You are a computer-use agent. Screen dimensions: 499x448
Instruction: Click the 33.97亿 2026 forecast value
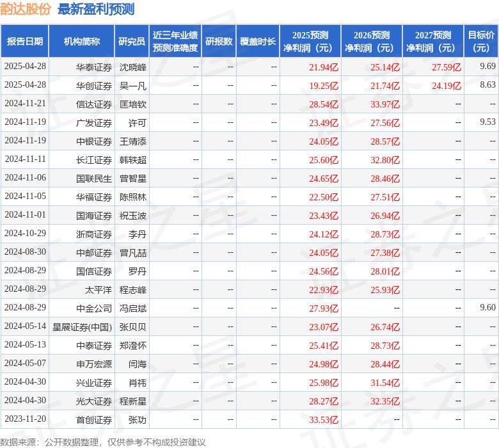coord(385,104)
